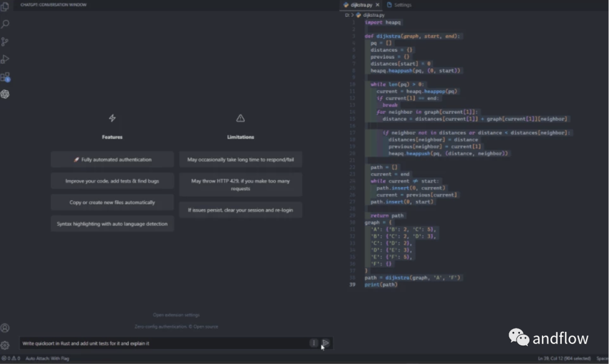Click Fully automated authentication card
The height and width of the screenshot is (364, 609).
pyautogui.click(x=112, y=159)
